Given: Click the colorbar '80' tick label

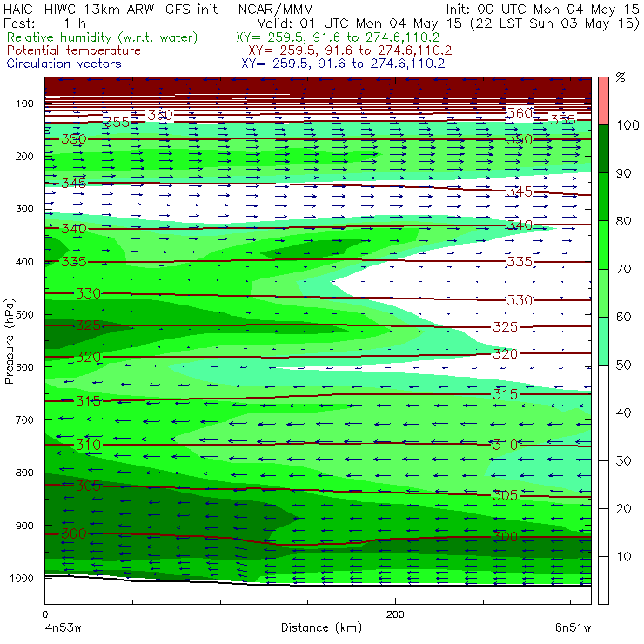Looking at the screenshot, I should coord(623,221).
